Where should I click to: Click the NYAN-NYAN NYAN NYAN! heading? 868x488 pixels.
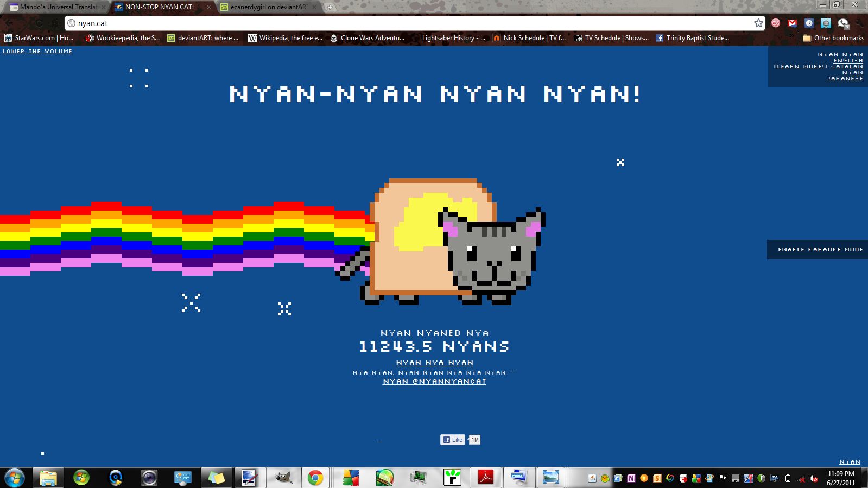coord(434,94)
